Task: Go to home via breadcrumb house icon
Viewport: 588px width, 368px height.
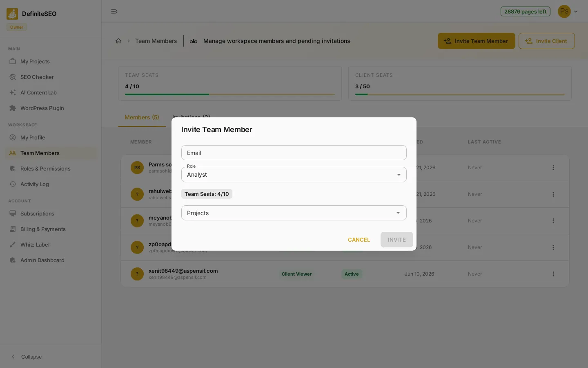Action: click(118, 41)
